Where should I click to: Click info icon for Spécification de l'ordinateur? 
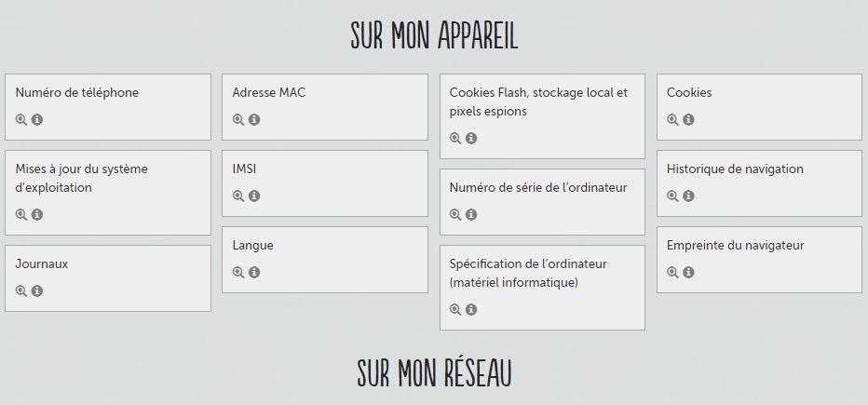471,310
